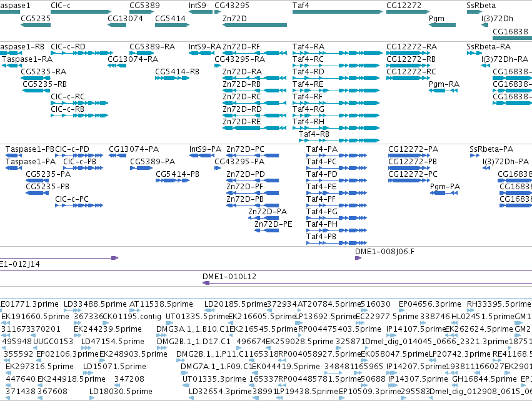Click the IntS9 gene label
Screen dimensions: 532x401
198,6
